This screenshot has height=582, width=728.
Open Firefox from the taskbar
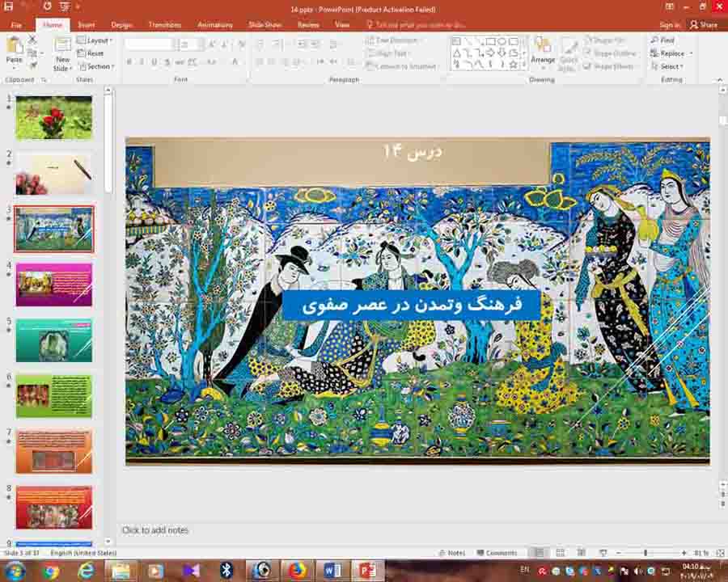tap(297, 571)
